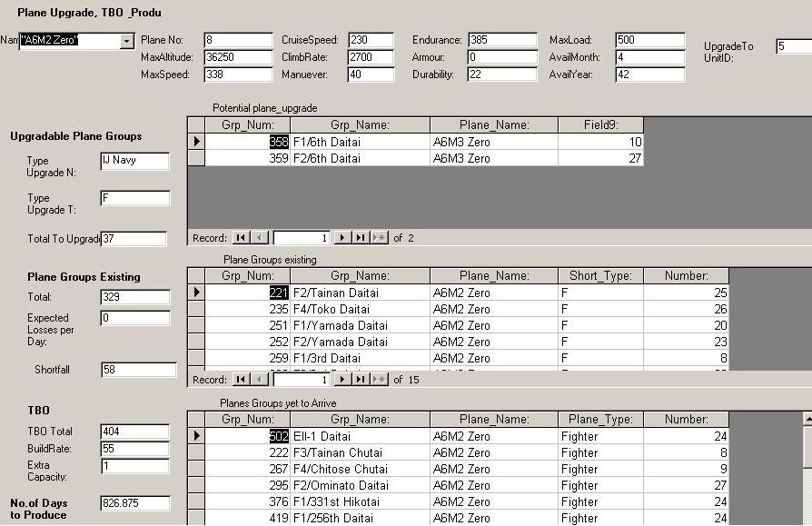Click Total To Upgrade field showing 37
The height and width of the screenshot is (526, 812).
[134, 239]
